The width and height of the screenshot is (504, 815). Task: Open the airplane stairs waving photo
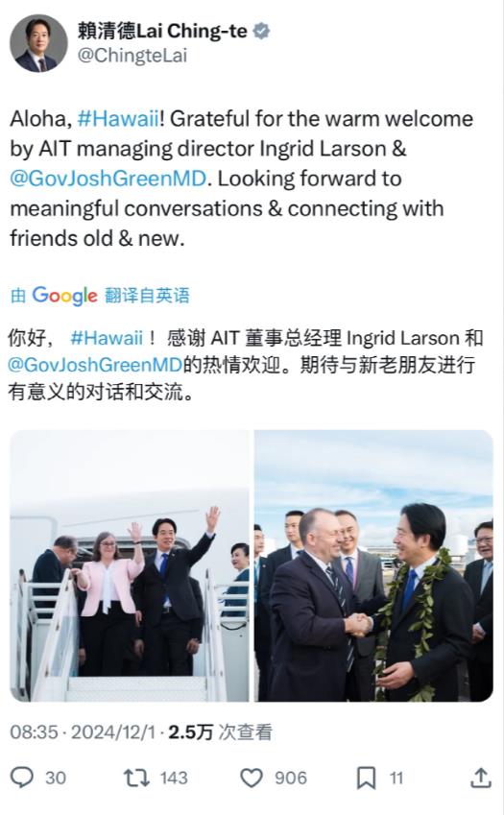130,566
